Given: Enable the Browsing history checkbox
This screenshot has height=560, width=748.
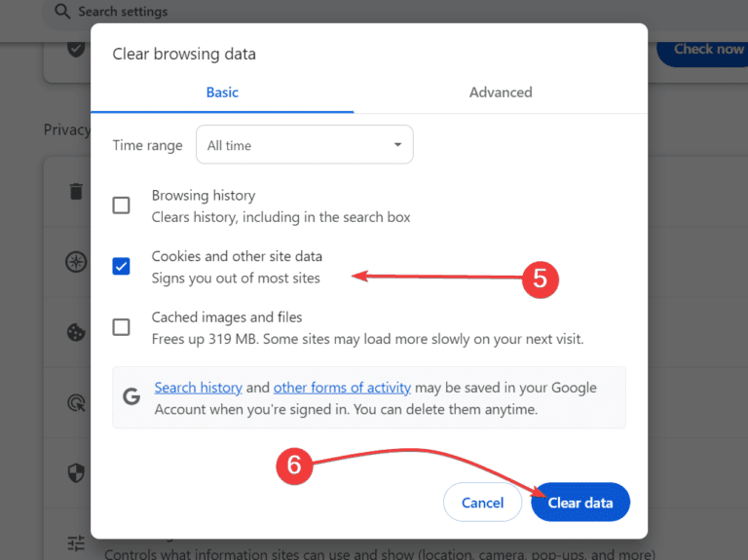Looking at the screenshot, I should [121, 205].
